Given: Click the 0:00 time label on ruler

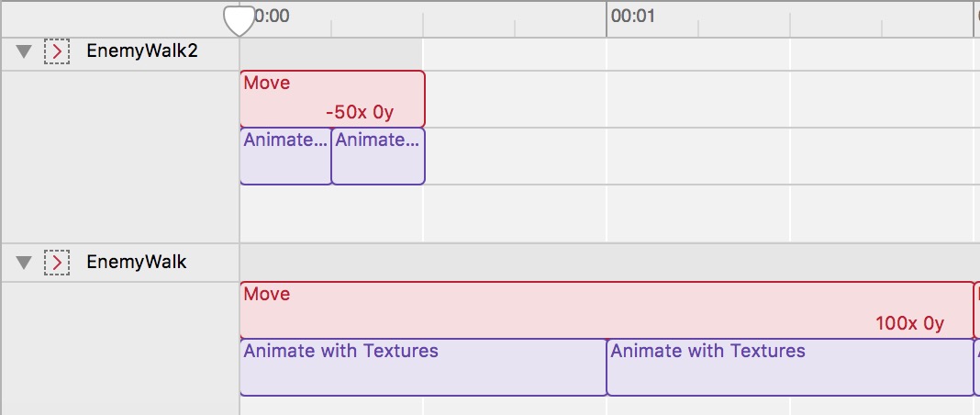Looking at the screenshot, I should click(272, 17).
